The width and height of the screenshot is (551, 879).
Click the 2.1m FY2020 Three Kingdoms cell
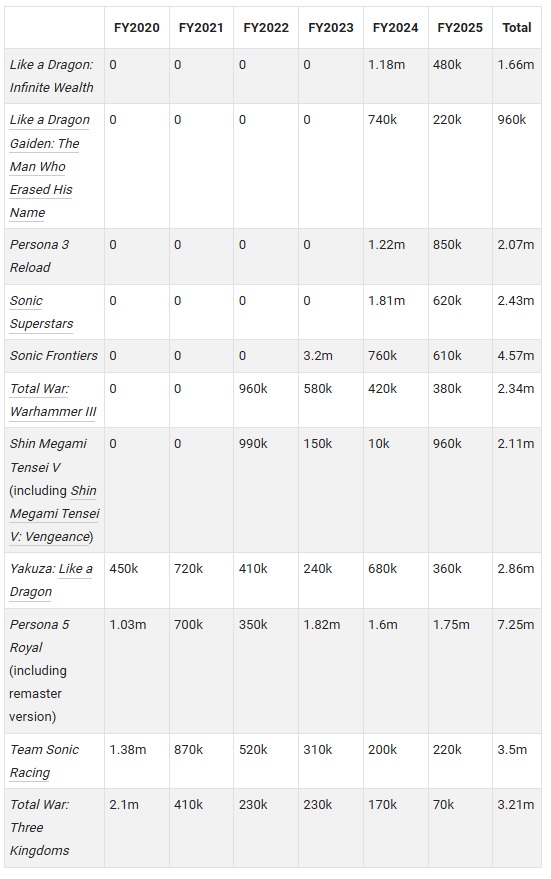point(124,804)
